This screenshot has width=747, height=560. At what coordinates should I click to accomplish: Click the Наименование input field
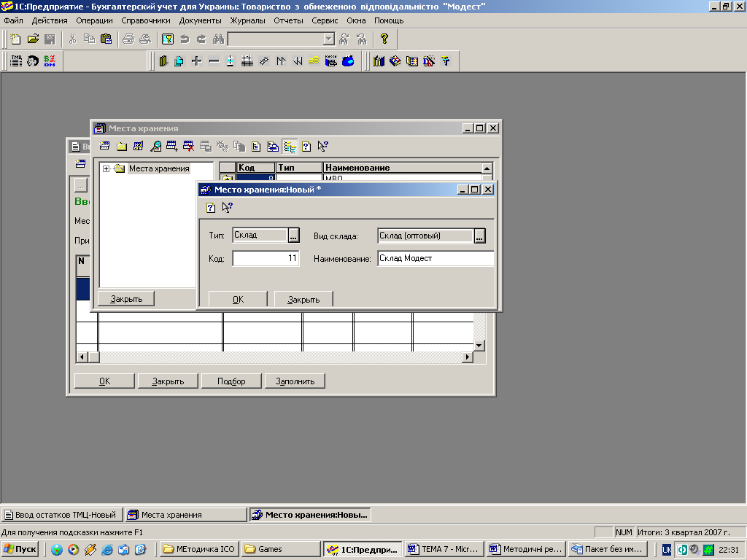(x=436, y=258)
